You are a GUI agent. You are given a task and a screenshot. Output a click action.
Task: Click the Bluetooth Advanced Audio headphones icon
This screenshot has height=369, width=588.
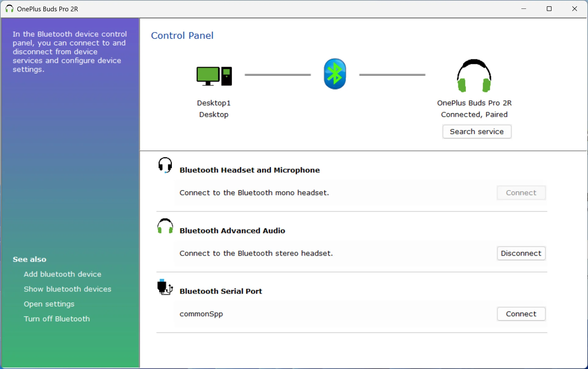[x=165, y=226]
